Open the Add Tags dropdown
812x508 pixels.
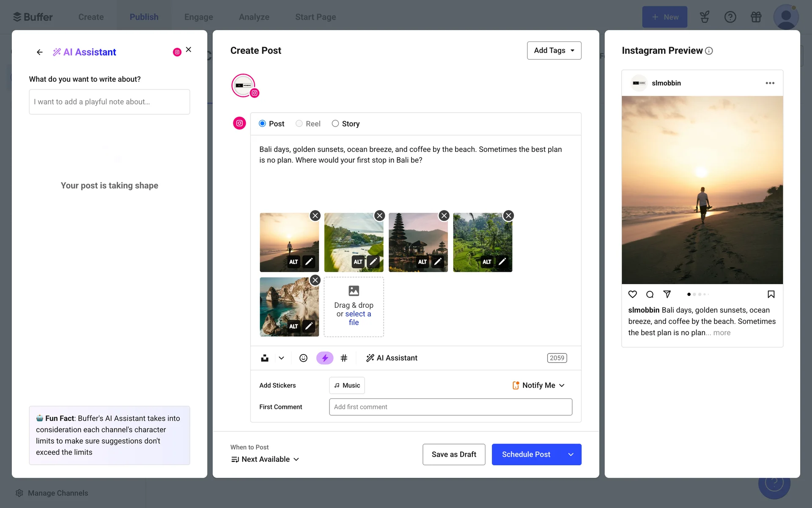point(554,50)
